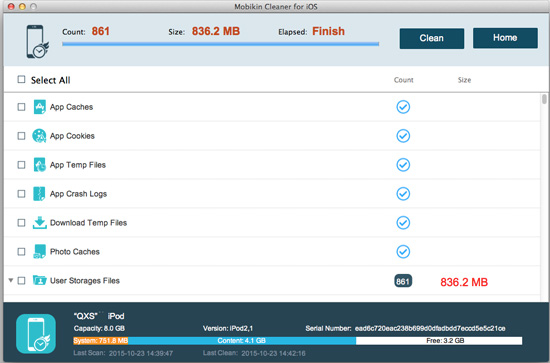Click the white Free 3.2 GB storage segment

(439, 341)
